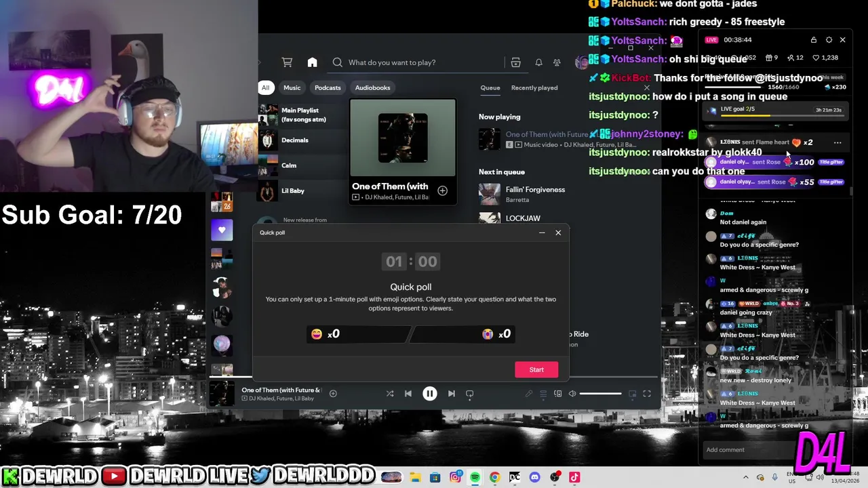Show hidden tray icons chevron
This screenshot has height=488, width=868.
[x=746, y=477]
